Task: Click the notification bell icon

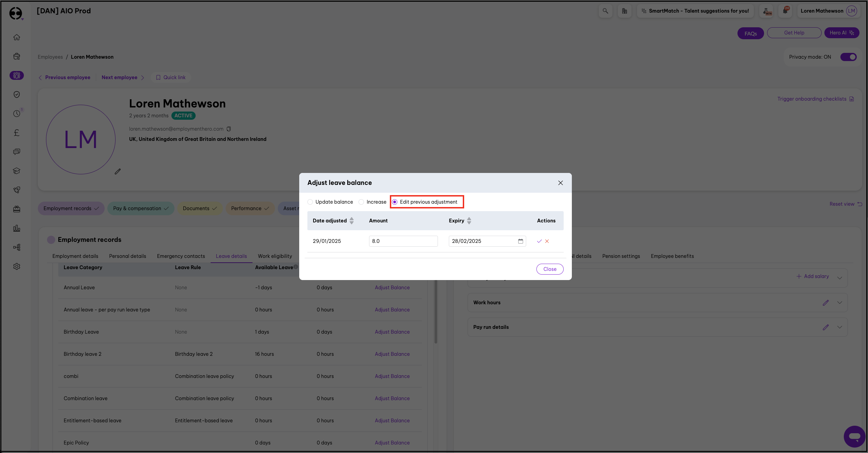Action: click(x=785, y=11)
